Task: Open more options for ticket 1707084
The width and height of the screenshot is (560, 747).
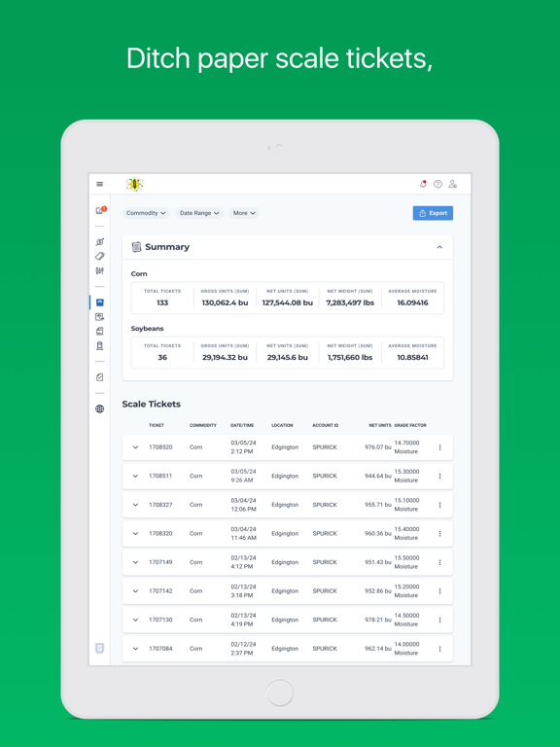Action: (x=439, y=649)
